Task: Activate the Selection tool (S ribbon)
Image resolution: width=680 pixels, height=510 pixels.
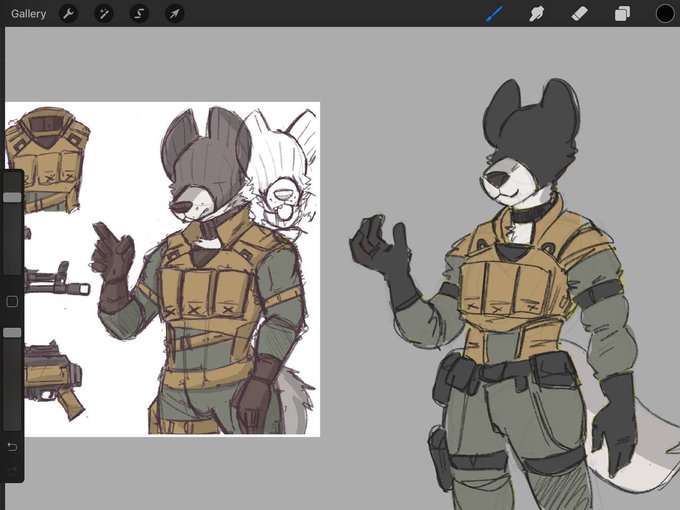Action: click(139, 14)
